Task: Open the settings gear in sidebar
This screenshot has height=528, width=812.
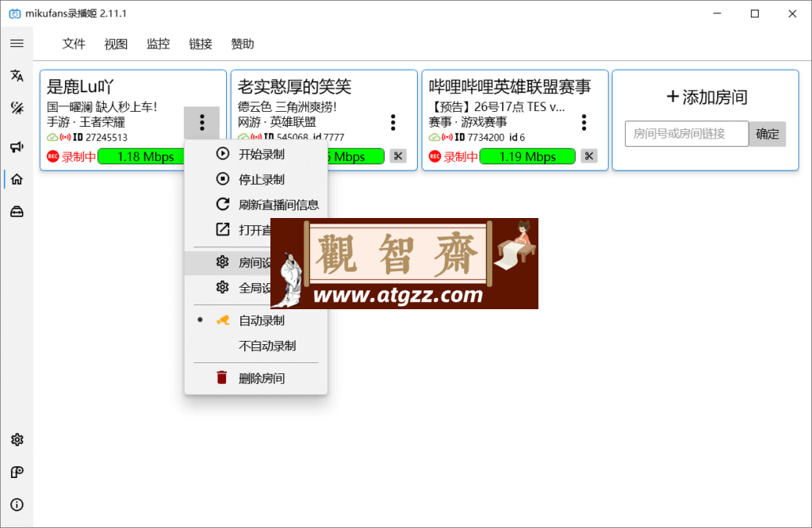Action: pos(17,439)
